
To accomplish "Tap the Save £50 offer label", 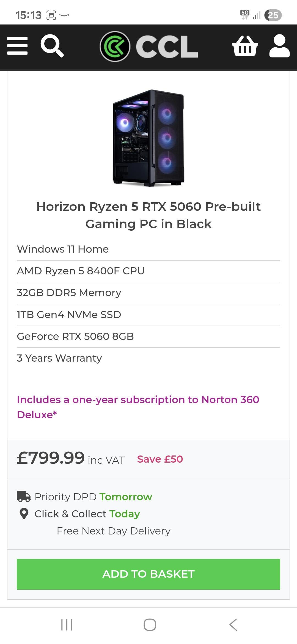I will click(x=160, y=459).
